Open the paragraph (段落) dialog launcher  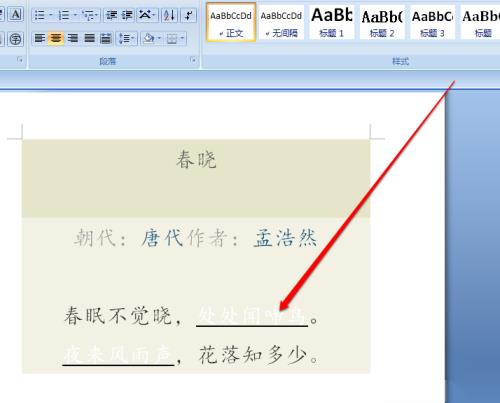[x=193, y=60]
